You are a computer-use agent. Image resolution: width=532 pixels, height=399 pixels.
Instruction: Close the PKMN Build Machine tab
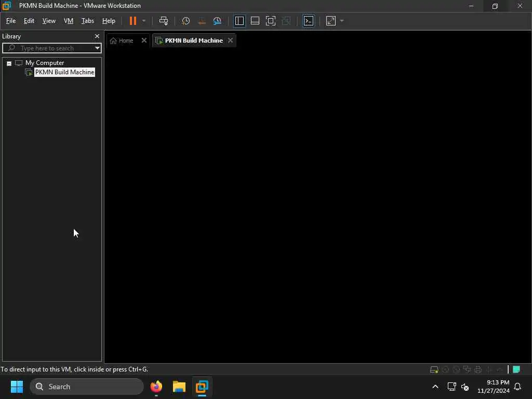pos(230,41)
